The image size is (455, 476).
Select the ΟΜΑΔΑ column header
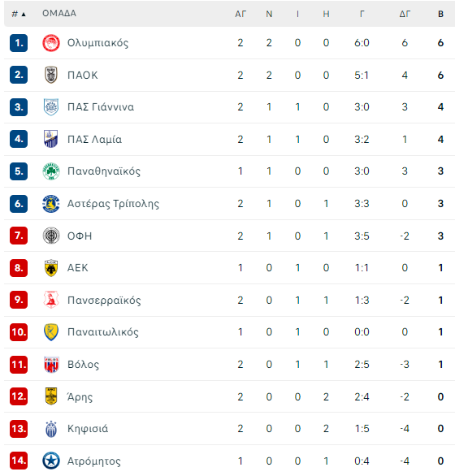59,13
